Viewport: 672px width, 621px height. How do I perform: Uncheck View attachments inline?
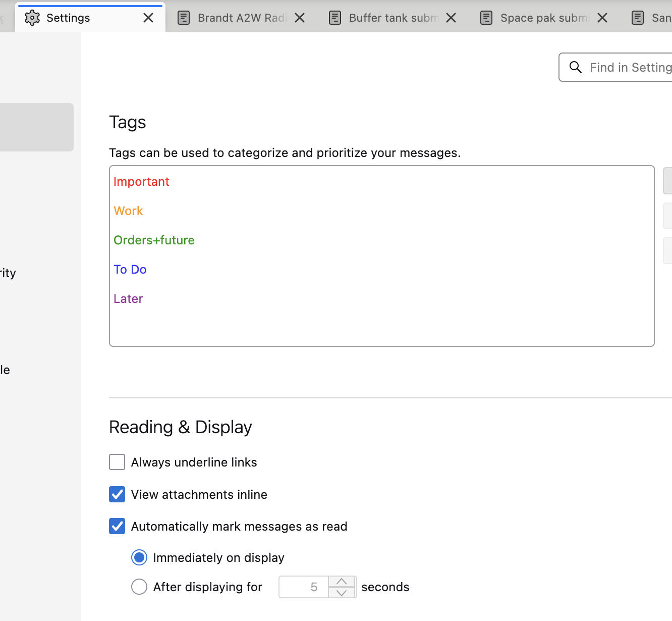117,494
